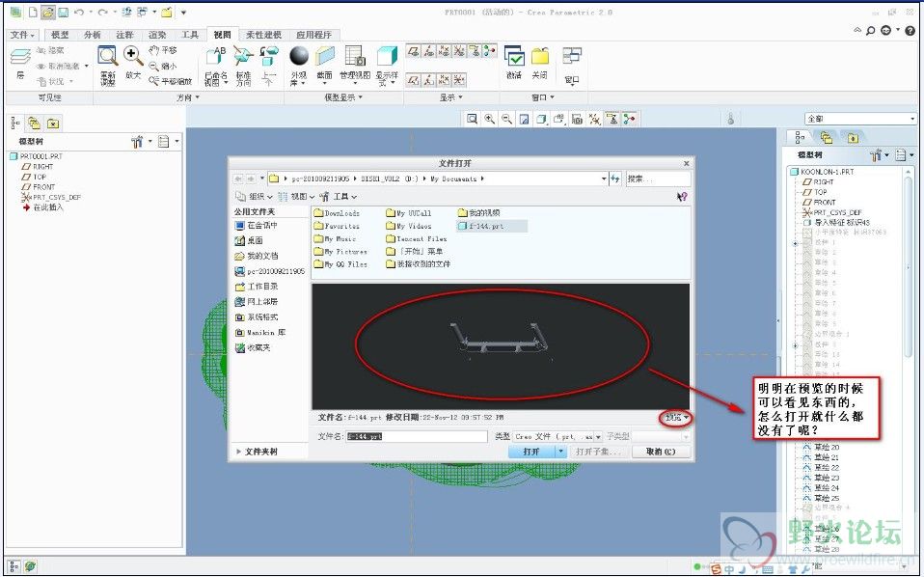Switch to the 柔性建模 (Flexible Modeling) tab

[264, 35]
